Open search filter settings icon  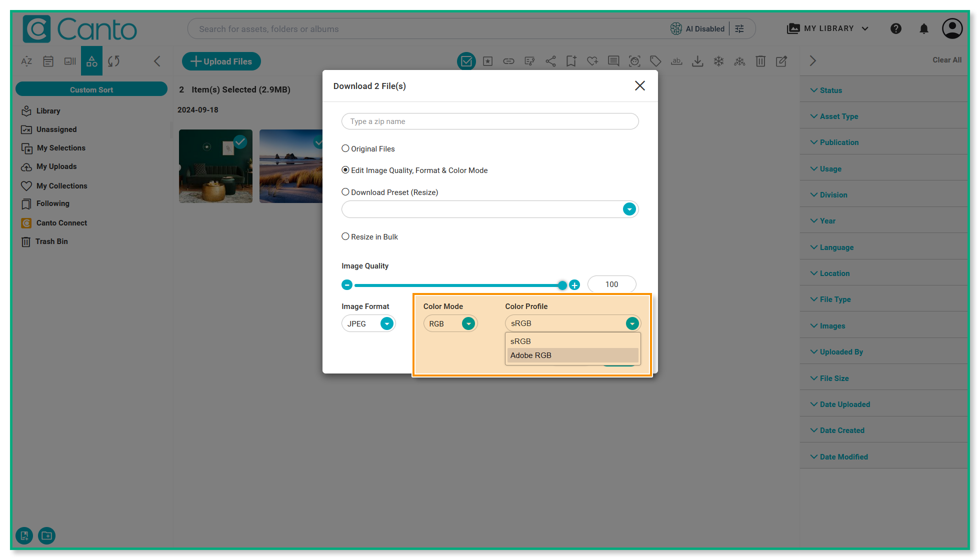tap(739, 28)
